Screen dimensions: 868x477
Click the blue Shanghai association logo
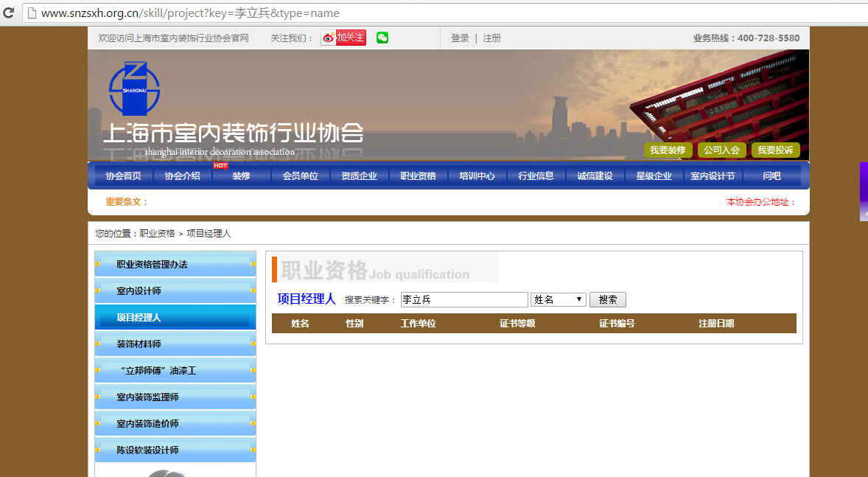pos(134,88)
